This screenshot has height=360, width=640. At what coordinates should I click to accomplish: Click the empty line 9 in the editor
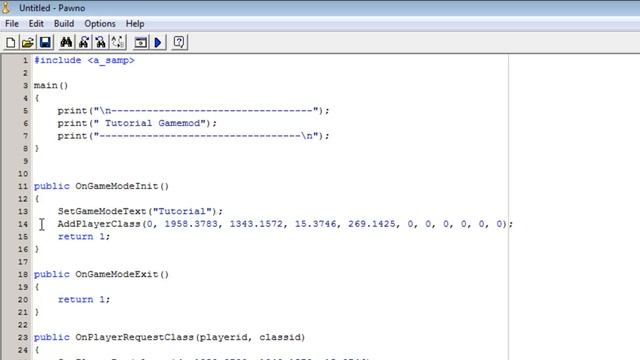[x=269, y=161]
